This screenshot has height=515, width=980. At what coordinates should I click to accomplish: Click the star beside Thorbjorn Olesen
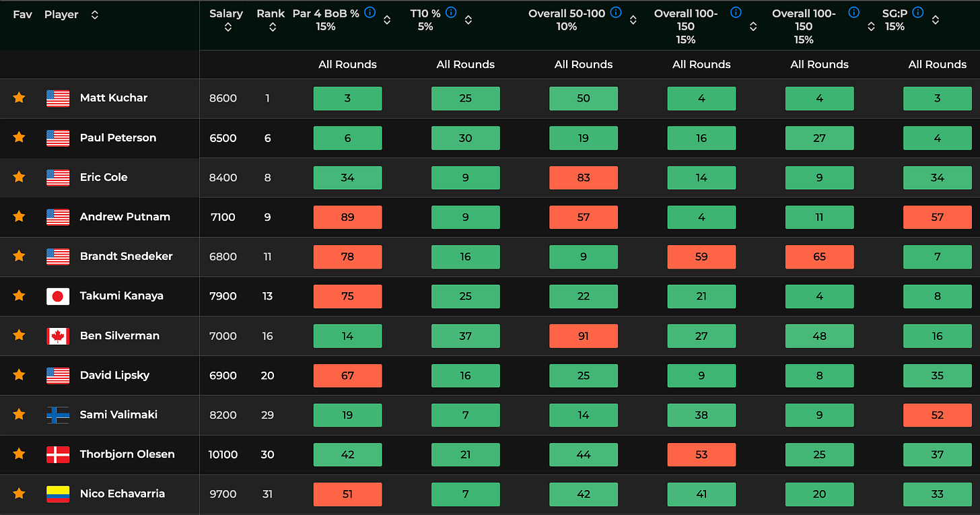[19, 454]
